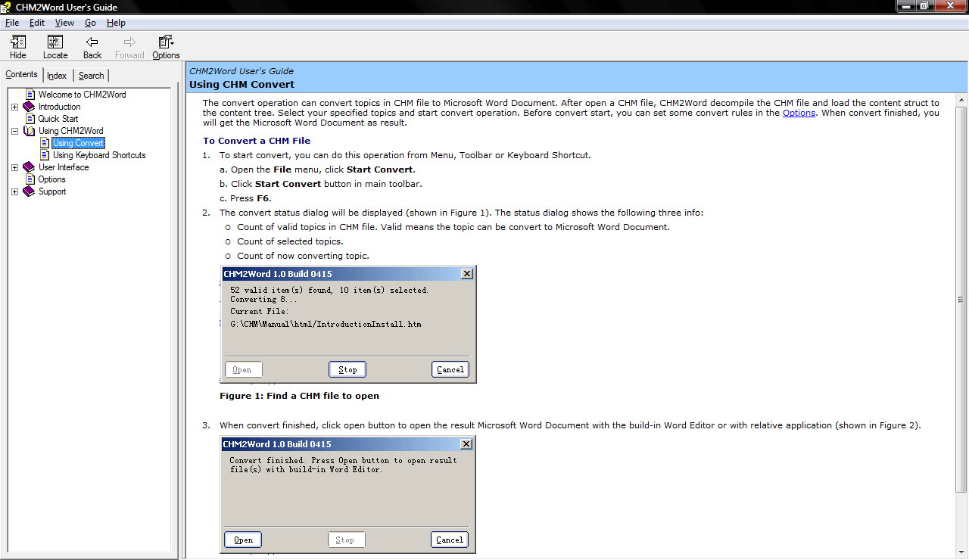Open the Help menu
The height and width of the screenshot is (560, 969).
pos(116,23)
